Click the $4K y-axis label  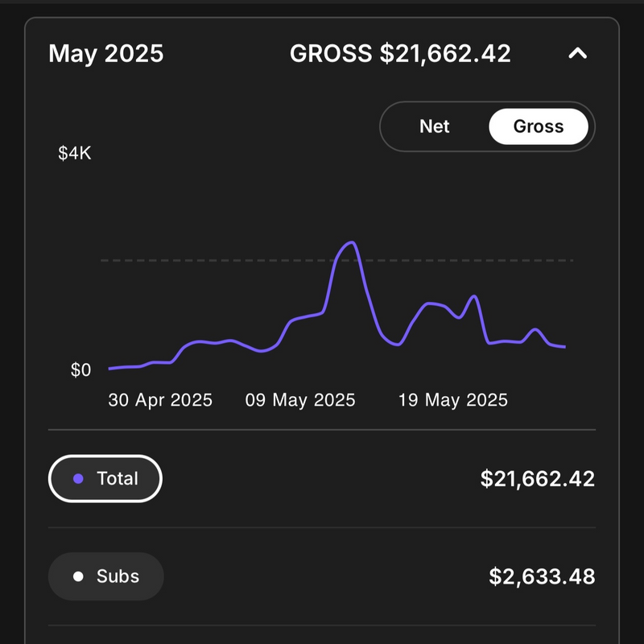coord(75,154)
